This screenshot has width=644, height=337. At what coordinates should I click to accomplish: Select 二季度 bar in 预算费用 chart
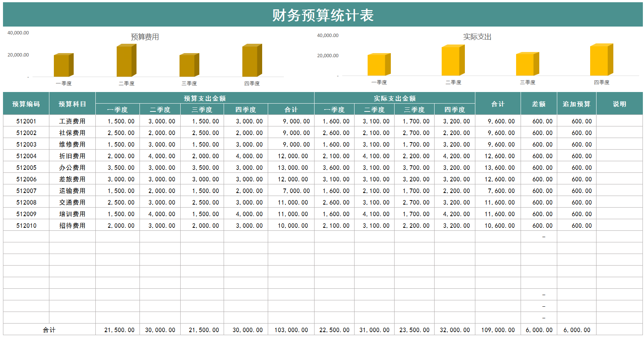click(x=126, y=60)
